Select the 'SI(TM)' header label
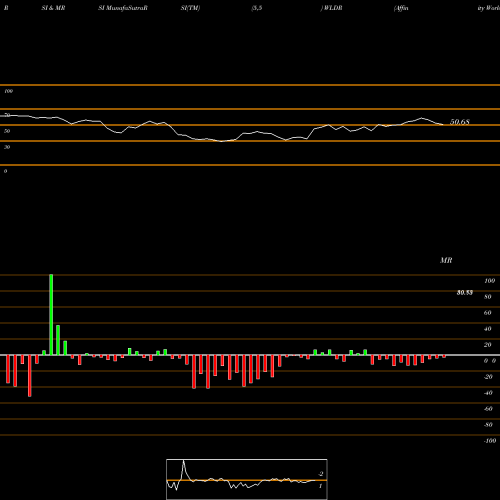This screenshot has height=500, width=500. [x=190, y=8]
